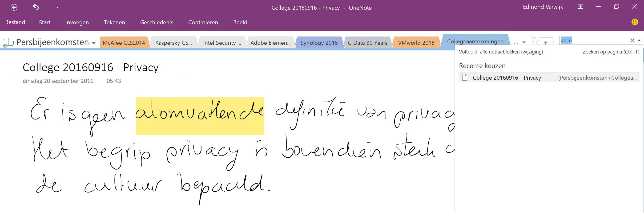This screenshot has height=213, width=644.
Task: Select the Synology 2016 section tab
Action: pyautogui.click(x=319, y=43)
